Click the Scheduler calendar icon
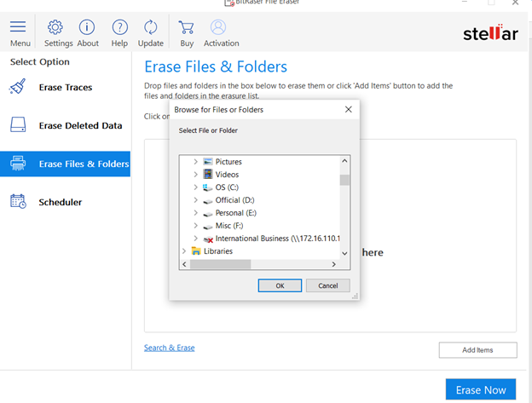Screen dimensions: 532x403 [x=18, y=201]
